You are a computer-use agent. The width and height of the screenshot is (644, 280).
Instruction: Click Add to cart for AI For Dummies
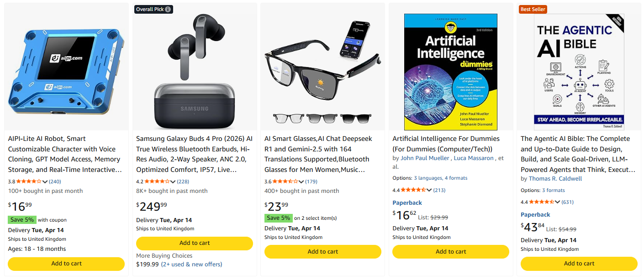coord(450,251)
